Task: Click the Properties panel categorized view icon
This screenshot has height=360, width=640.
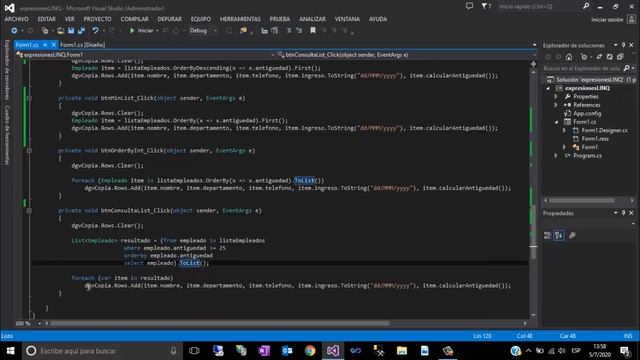Action: [x=547, y=236]
